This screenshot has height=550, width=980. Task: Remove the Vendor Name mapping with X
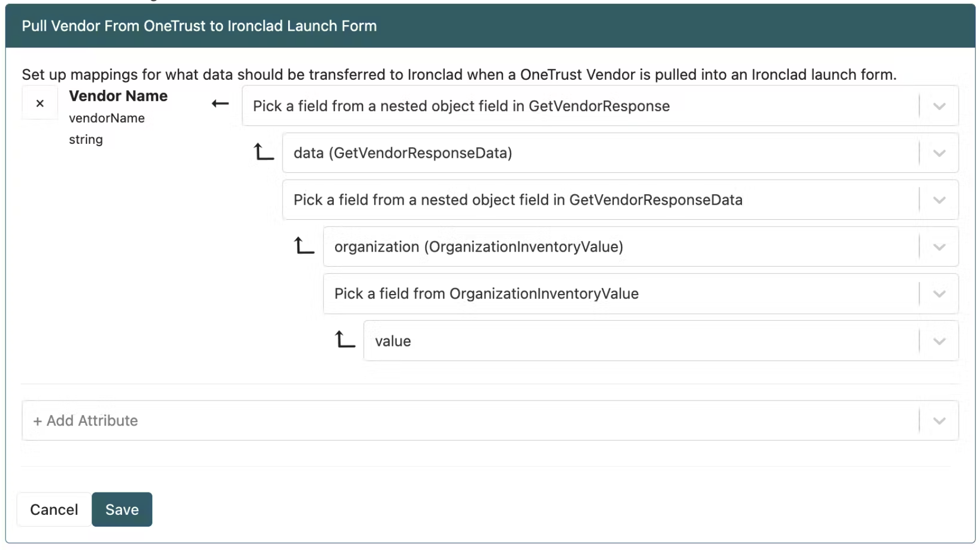[40, 103]
